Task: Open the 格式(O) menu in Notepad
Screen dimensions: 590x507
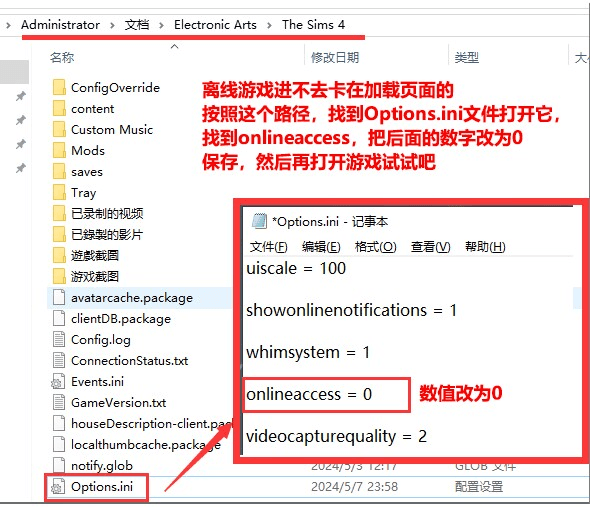Action: click(375, 247)
